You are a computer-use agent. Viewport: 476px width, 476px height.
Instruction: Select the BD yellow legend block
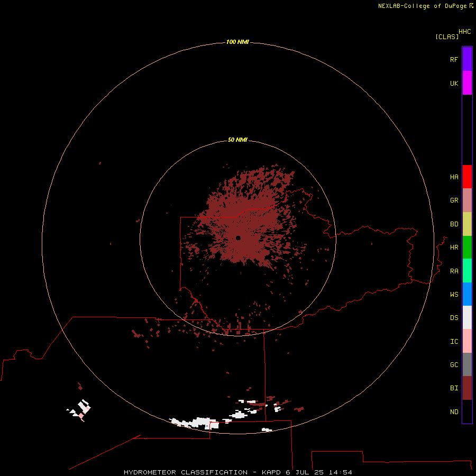point(467,224)
